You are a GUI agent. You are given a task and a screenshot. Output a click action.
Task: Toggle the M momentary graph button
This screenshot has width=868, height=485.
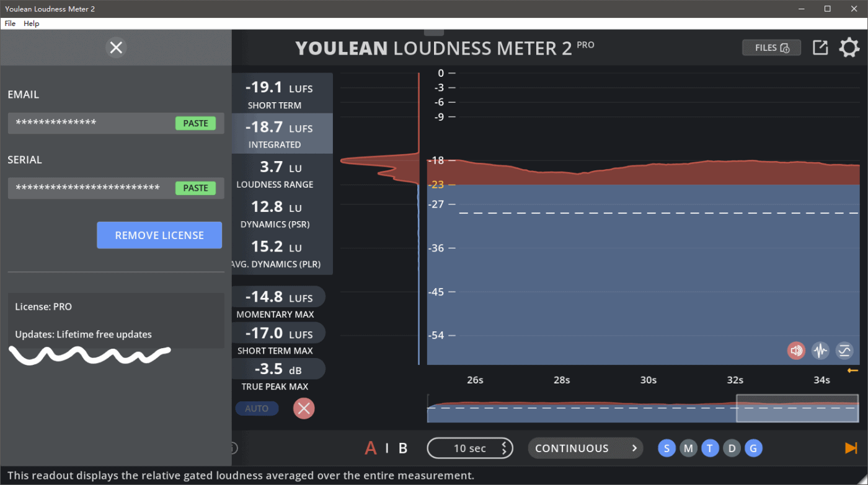coord(688,448)
